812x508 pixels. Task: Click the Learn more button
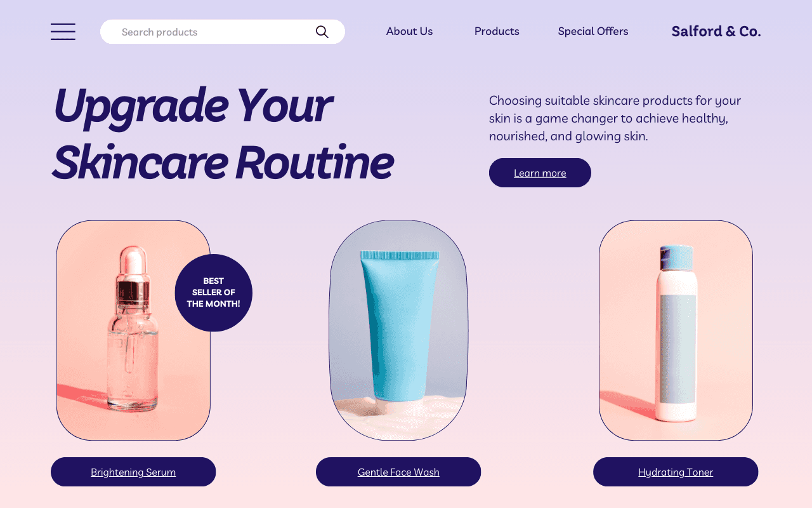tap(540, 173)
